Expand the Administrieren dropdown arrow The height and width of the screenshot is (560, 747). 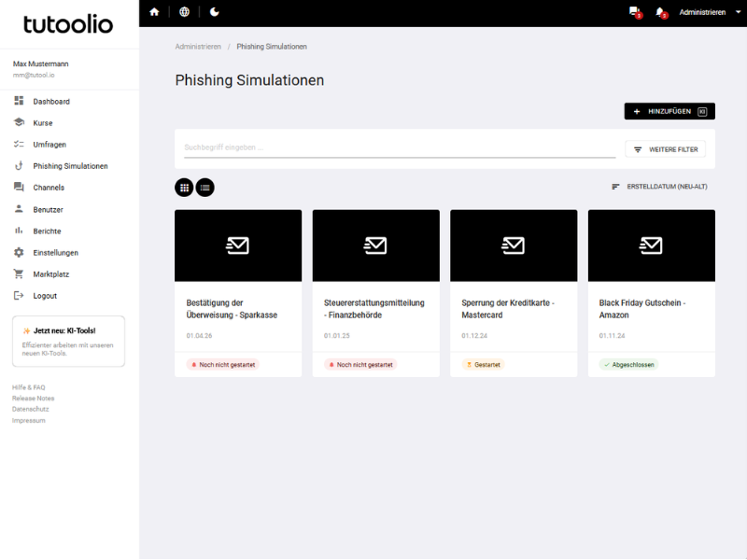(738, 12)
